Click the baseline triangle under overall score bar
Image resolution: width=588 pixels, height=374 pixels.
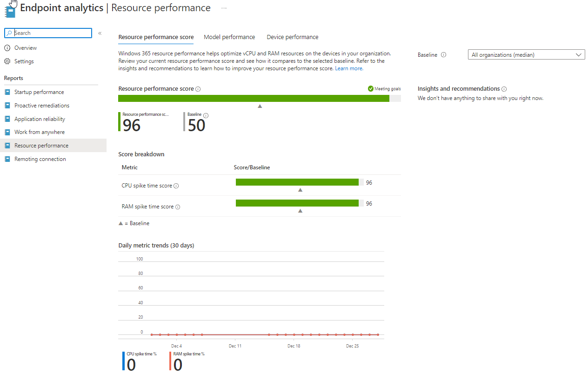tap(260, 106)
